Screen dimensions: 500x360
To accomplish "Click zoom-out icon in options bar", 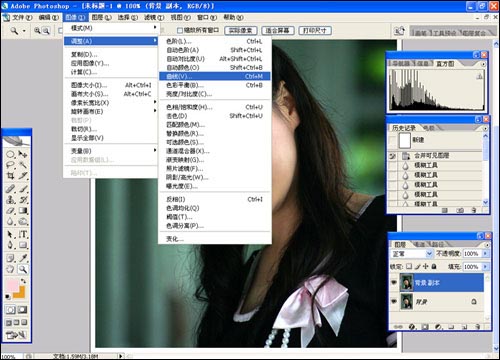I will [46, 31].
